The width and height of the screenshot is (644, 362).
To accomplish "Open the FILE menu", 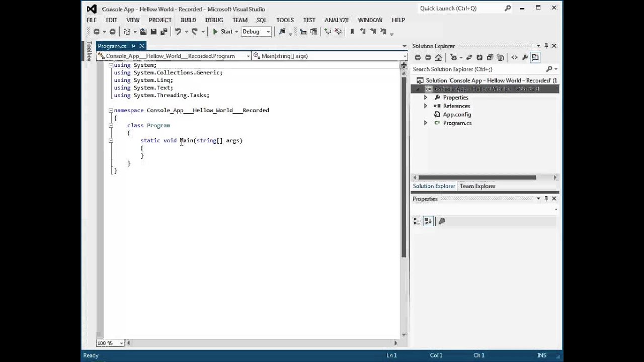I will click(x=92, y=20).
